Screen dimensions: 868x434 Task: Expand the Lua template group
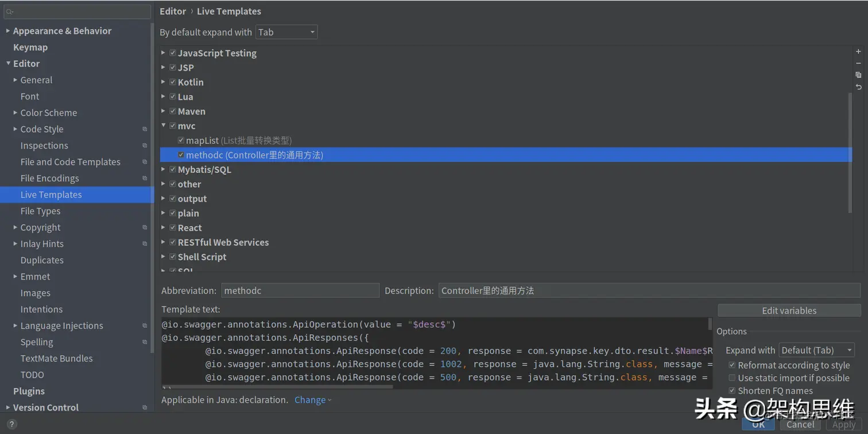coord(164,96)
